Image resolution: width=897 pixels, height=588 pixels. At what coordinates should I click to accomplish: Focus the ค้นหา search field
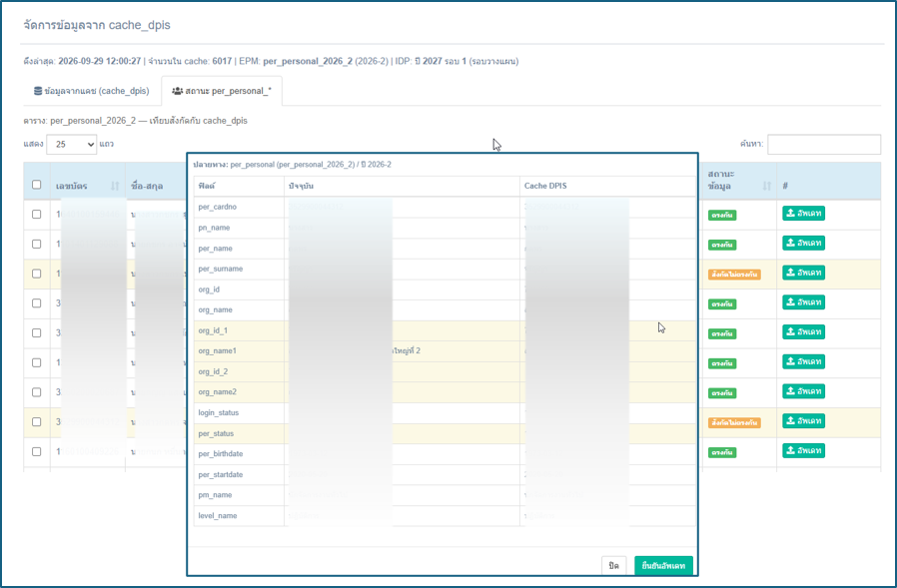coord(824,144)
